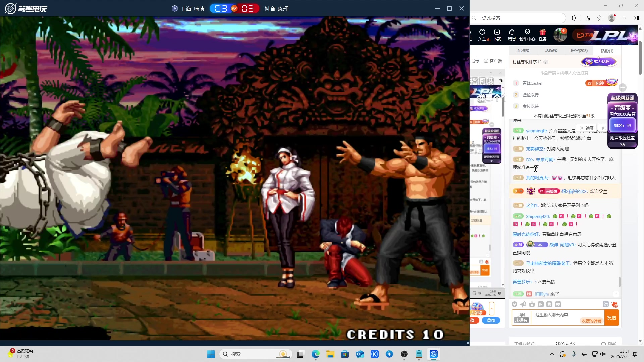Switch the 英 input method indicator
This screenshot has height=362, width=644.
[x=584, y=354]
